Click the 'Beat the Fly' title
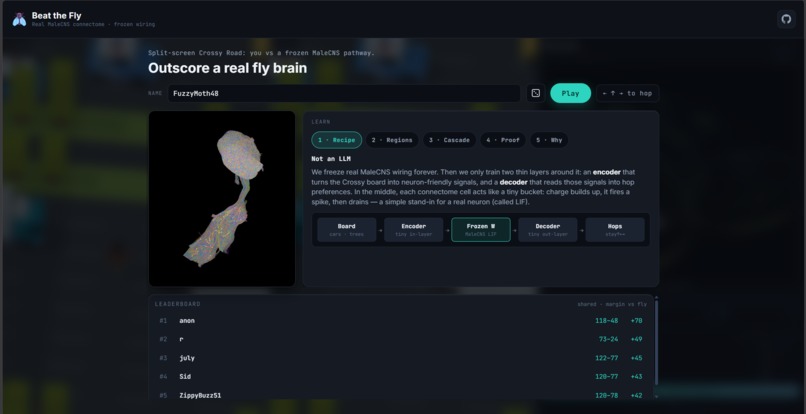806x414 pixels. point(57,15)
